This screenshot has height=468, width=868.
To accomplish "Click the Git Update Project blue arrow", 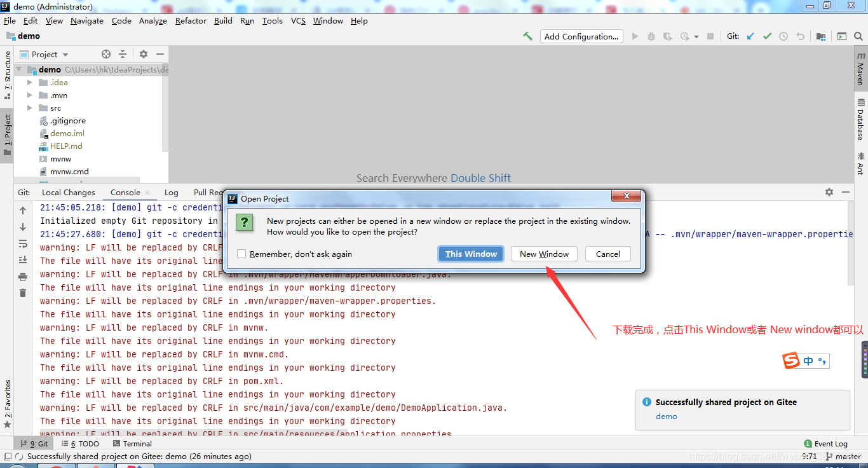I will tap(750, 36).
